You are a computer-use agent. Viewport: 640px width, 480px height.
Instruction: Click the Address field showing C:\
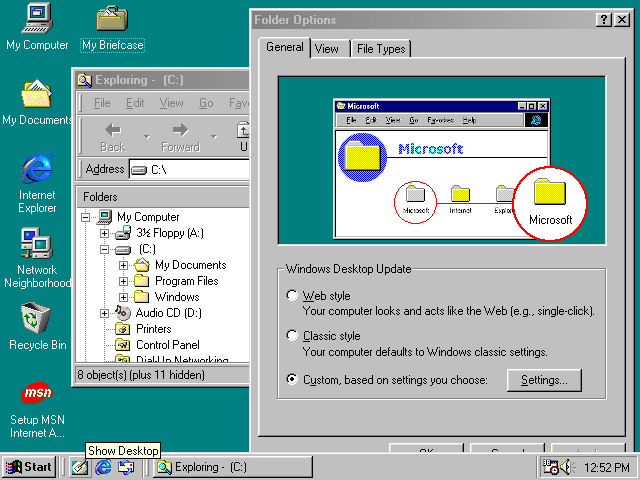189,169
